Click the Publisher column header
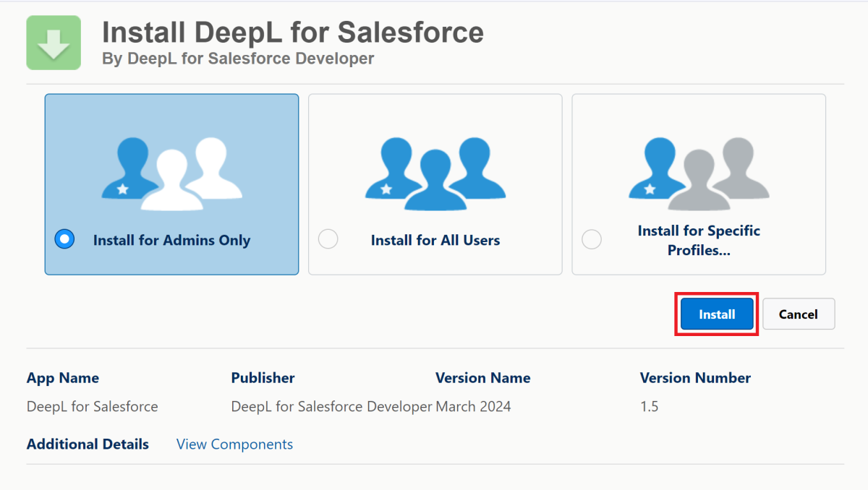 (263, 378)
